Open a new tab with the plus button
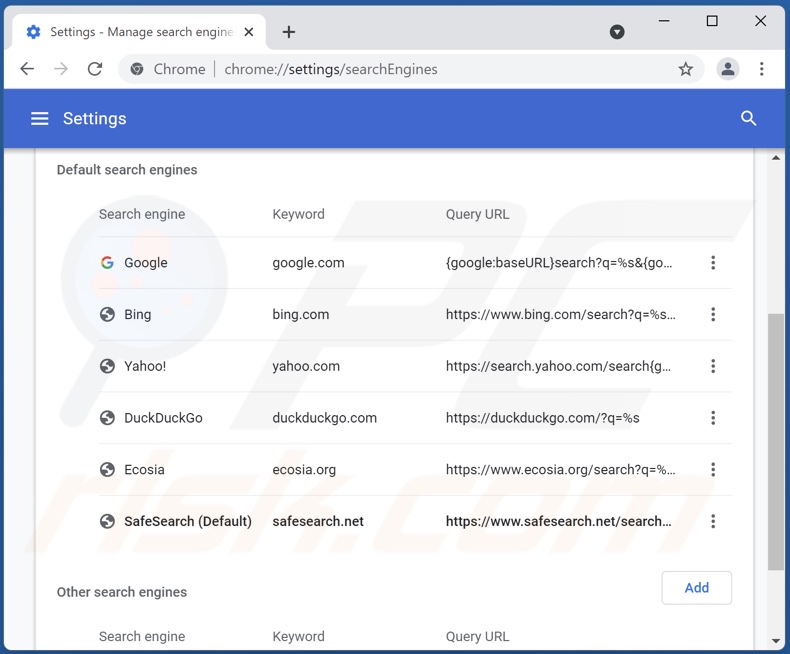The height and width of the screenshot is (654, 790). coord(289,32)
